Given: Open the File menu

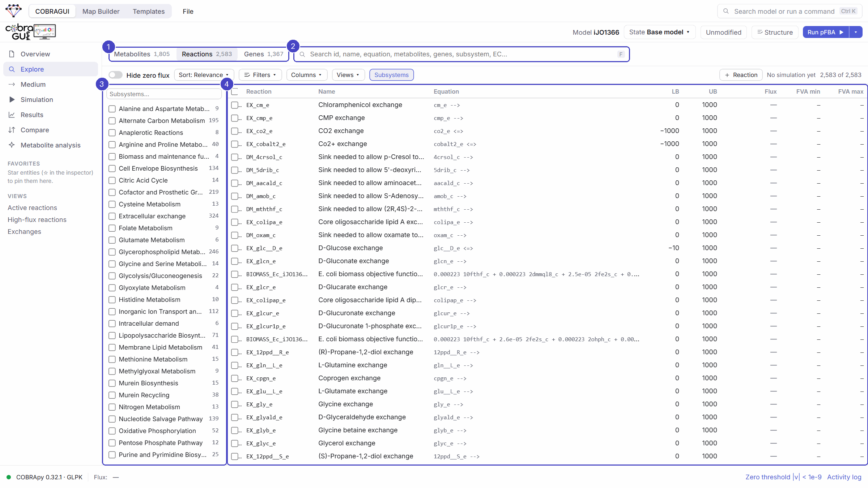Looking at the screenshot, I should [x=188, y=11].
